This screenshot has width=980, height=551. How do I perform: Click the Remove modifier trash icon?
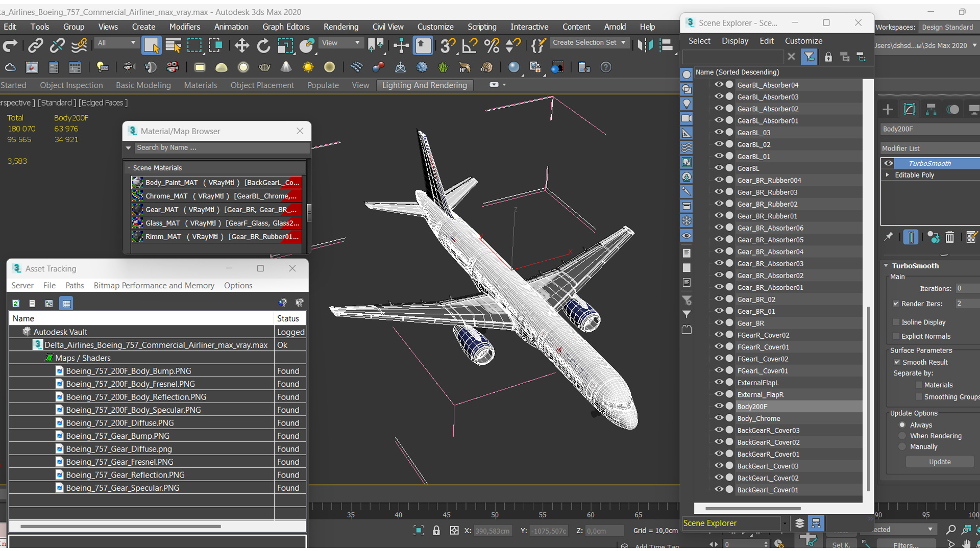coord(949,237)
